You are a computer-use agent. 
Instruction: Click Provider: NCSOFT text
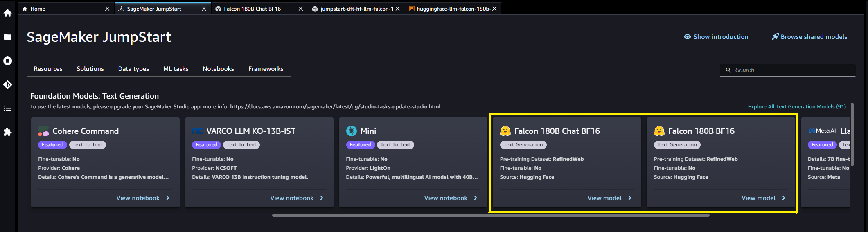(x=214, y=168)
